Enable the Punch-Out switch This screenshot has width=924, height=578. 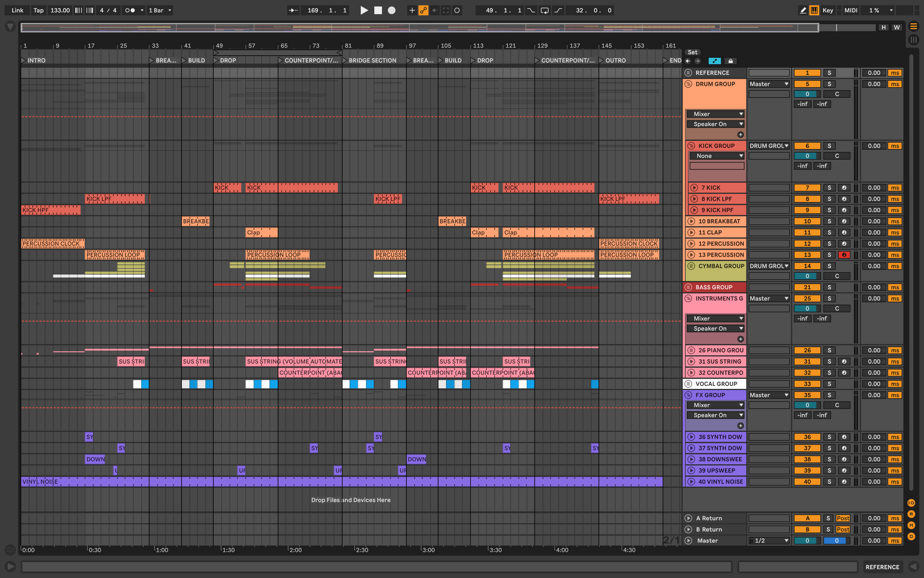click(x=558, y=10)
